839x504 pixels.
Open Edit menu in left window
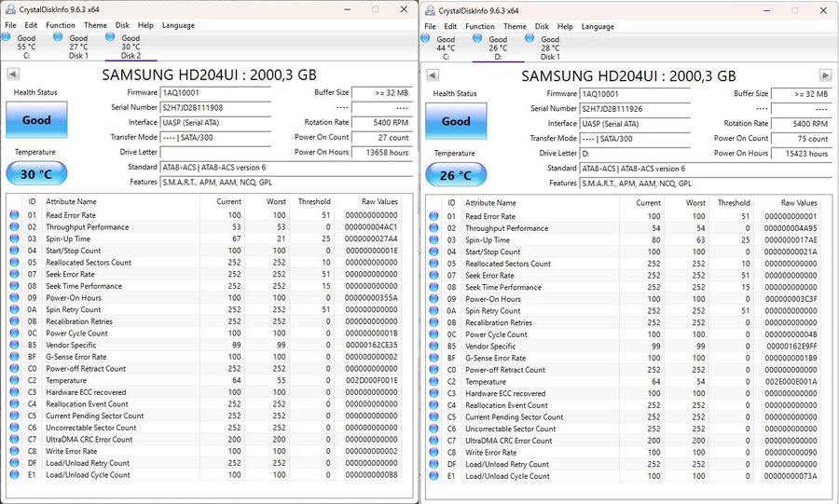click(x=31, y=25)
